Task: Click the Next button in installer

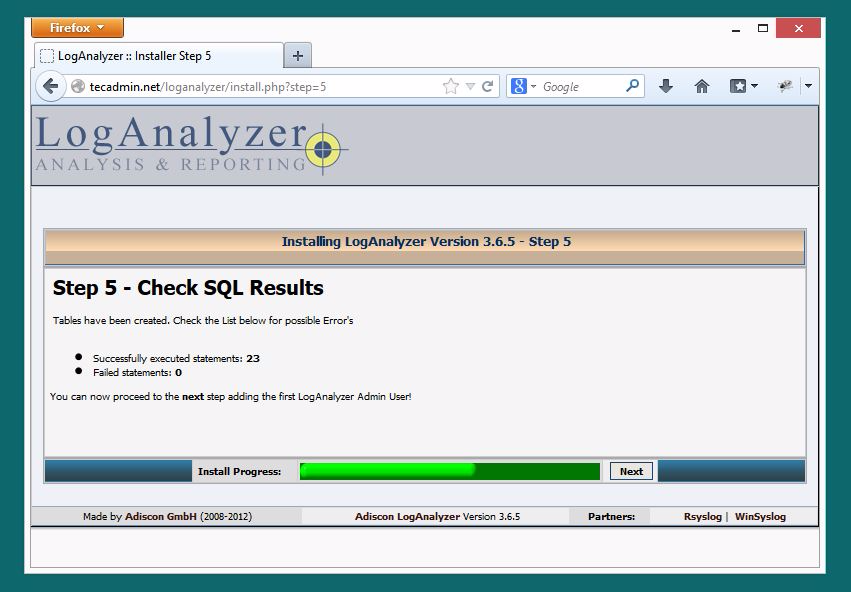Action: point(631,472)
